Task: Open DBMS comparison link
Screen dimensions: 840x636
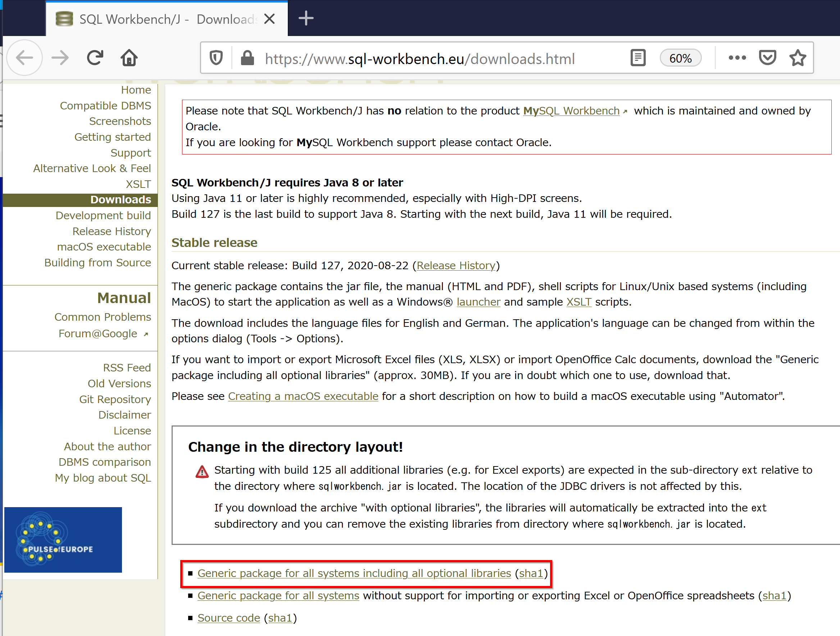Action: click(x=104, y=463)
